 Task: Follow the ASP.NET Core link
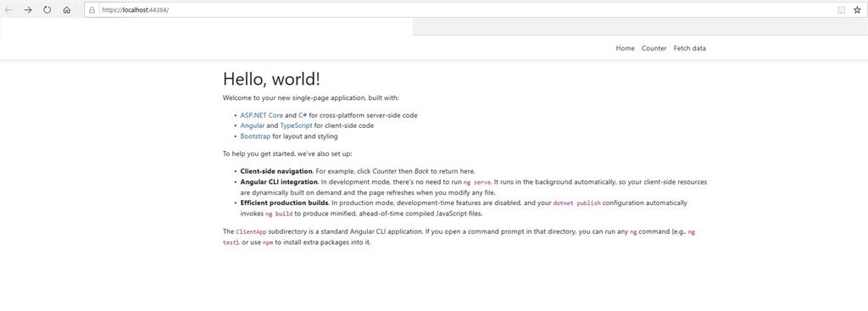tap(261, 115)
